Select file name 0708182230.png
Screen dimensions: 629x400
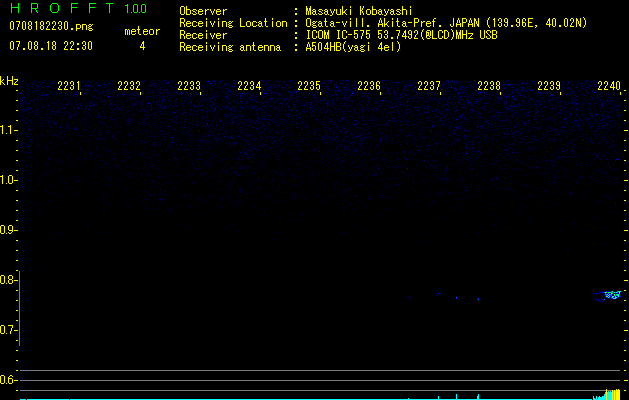[x=51, y=26]
